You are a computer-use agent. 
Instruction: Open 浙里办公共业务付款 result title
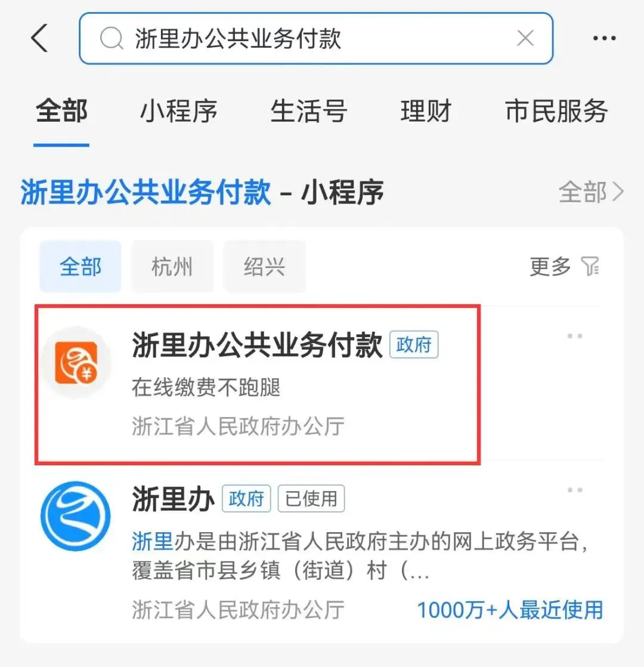point(257,345)
